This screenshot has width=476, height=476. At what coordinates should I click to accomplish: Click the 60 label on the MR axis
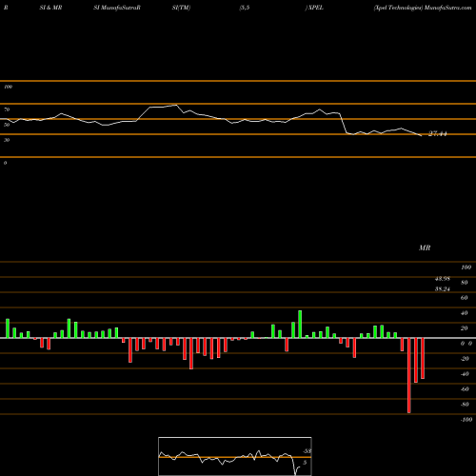pos(465,298)
